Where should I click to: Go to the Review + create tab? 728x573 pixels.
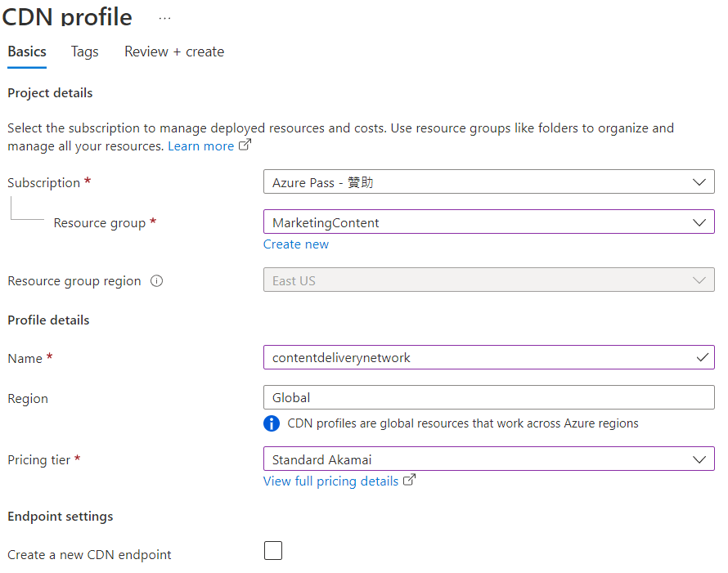[174, 51]
